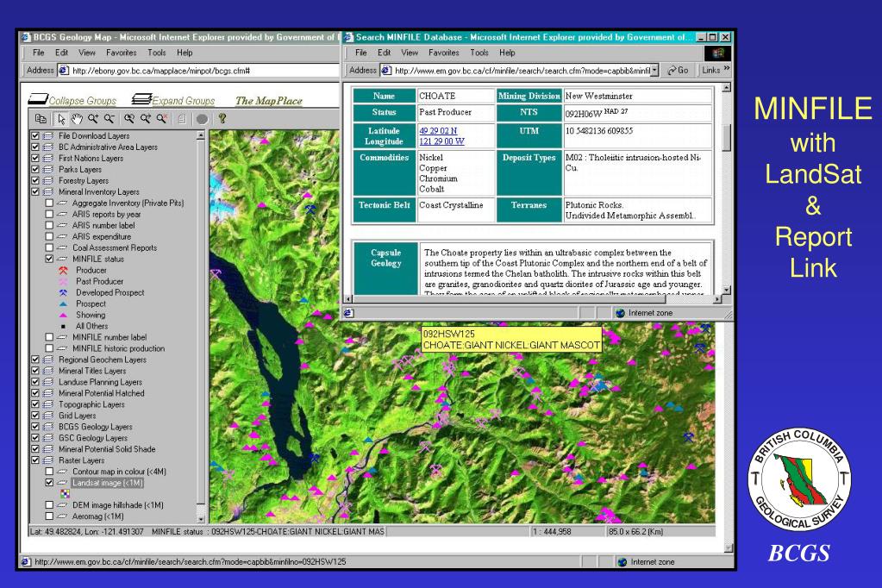Expand the Topographic Layers group icon
The height and width of the screenshot is (588, 882).
[47, 404]
